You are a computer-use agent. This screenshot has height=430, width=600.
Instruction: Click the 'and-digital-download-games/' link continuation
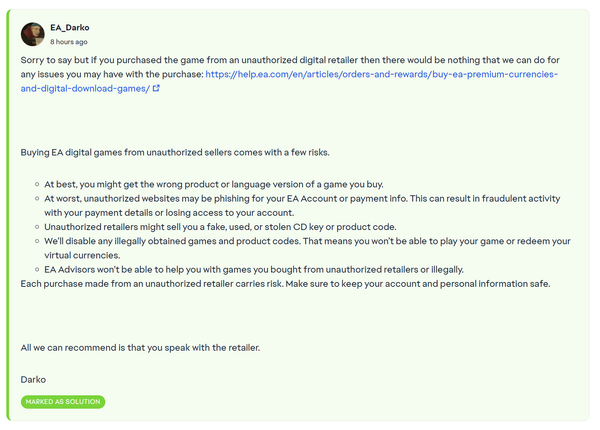point(85,89)
